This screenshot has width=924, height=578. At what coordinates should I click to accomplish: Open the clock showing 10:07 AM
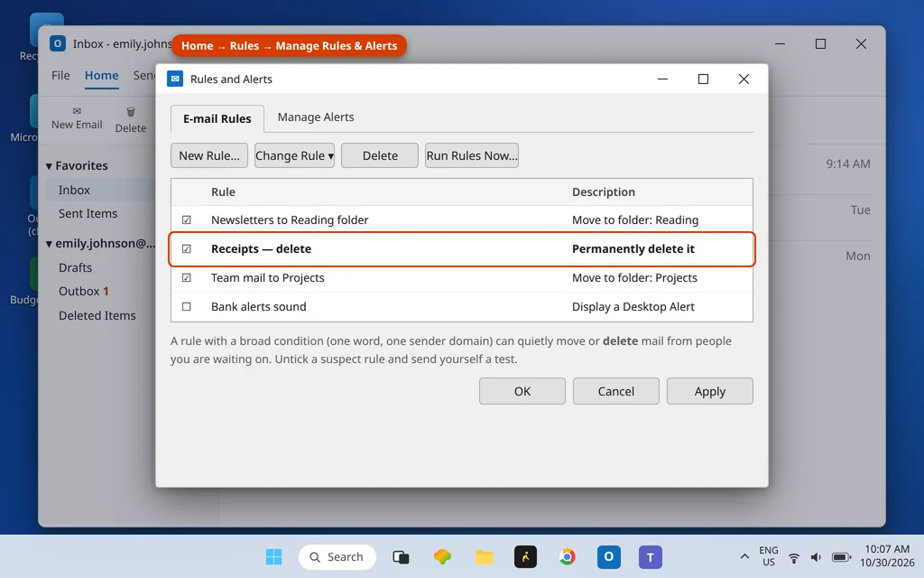(x=887, y=556)
